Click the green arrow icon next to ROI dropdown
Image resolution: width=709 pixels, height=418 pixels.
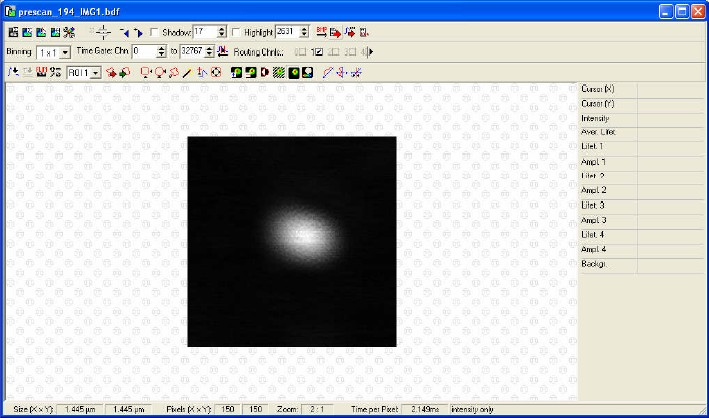[125, 72]
